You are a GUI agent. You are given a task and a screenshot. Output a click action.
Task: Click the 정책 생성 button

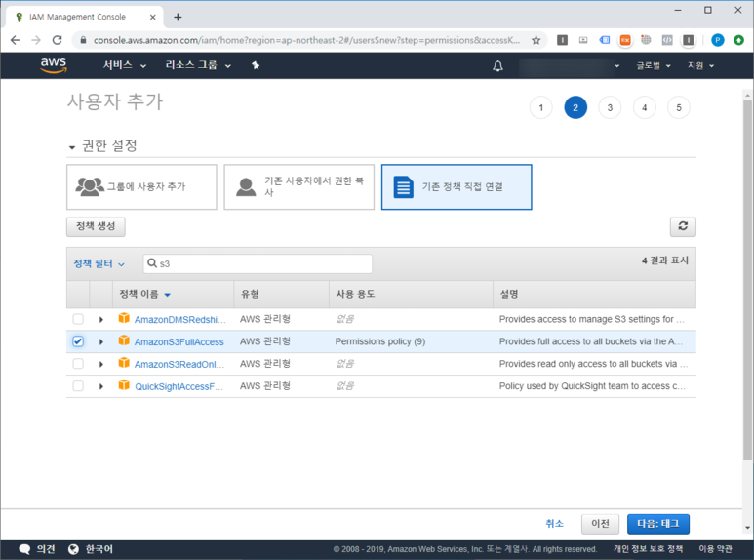tap(96, 226)
